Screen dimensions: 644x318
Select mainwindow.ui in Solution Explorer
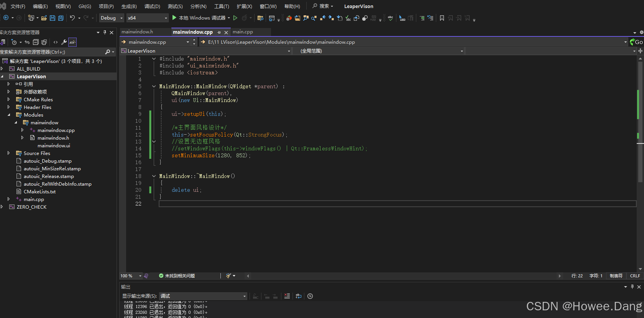[54, 145]
